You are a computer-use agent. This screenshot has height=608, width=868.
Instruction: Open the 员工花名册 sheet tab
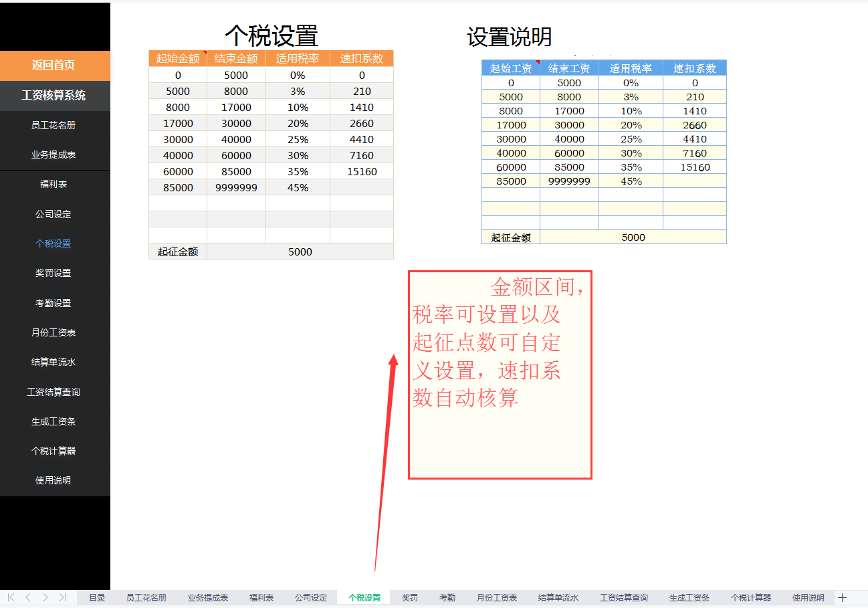pyautogui.click(x=144, y=597)
